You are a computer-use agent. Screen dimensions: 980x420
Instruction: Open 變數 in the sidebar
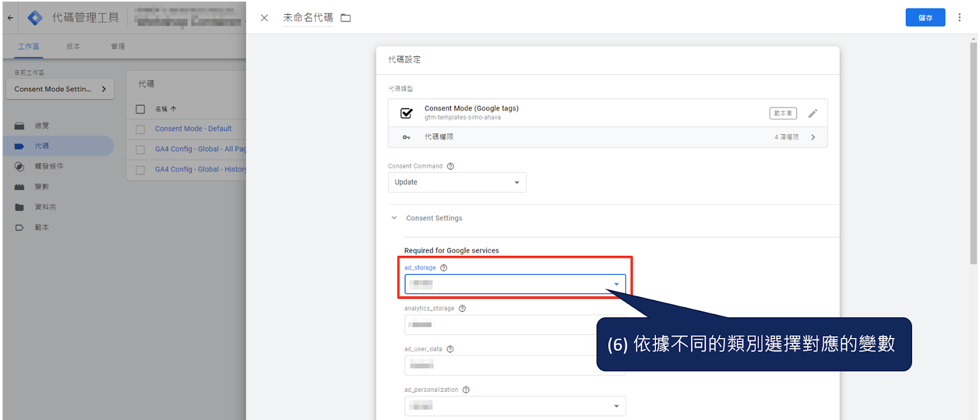coord(42,187)
